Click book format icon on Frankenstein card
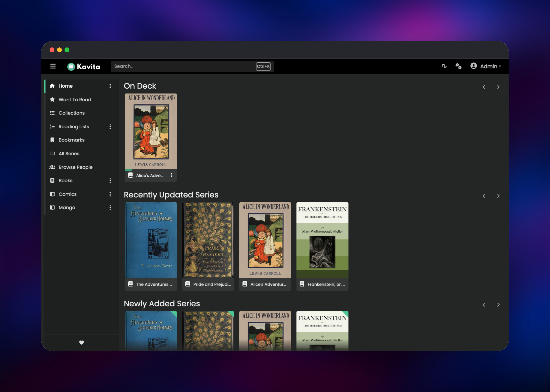Screen dimensions: 550x392 pyautogui.click(x=302, y=284)
